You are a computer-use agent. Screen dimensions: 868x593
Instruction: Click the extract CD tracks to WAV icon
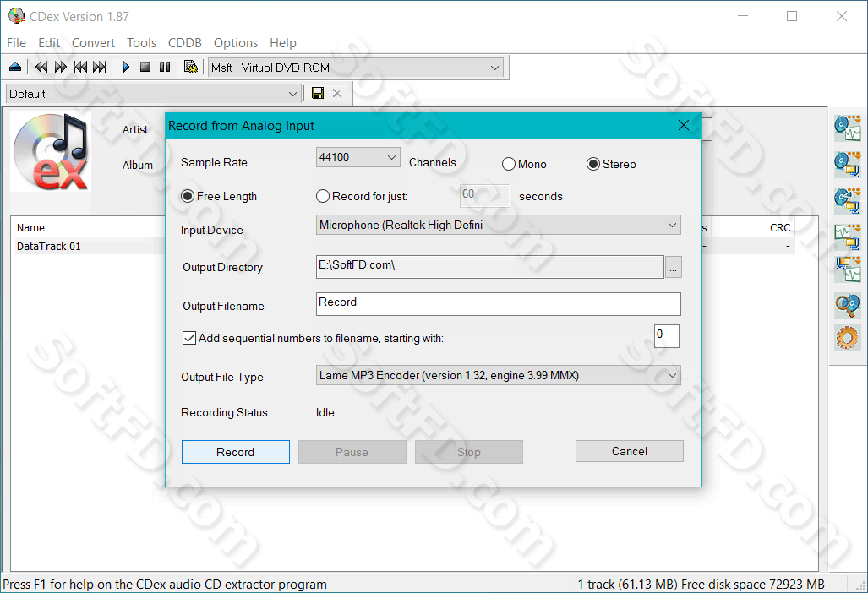click(848, 128)
